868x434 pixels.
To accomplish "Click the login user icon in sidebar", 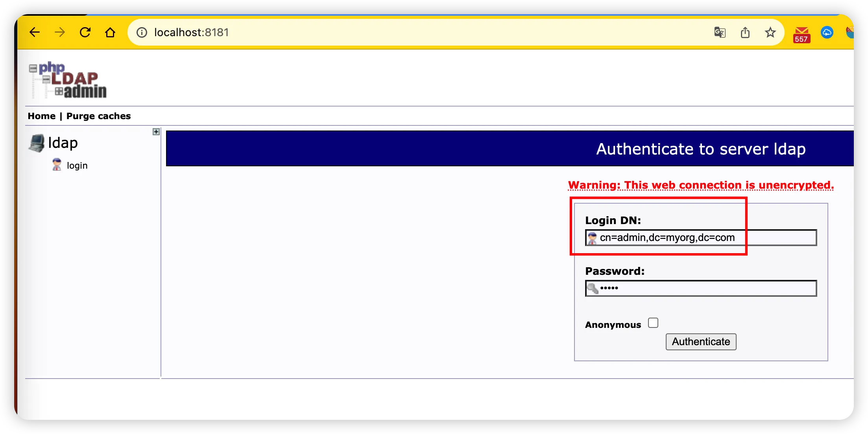I will point(57,164).
